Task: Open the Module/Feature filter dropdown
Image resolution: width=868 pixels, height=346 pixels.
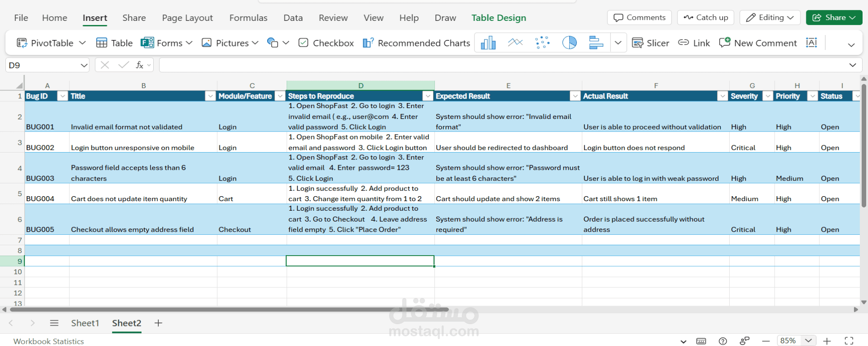Action: pyautogui.click(x=280, y=96)
